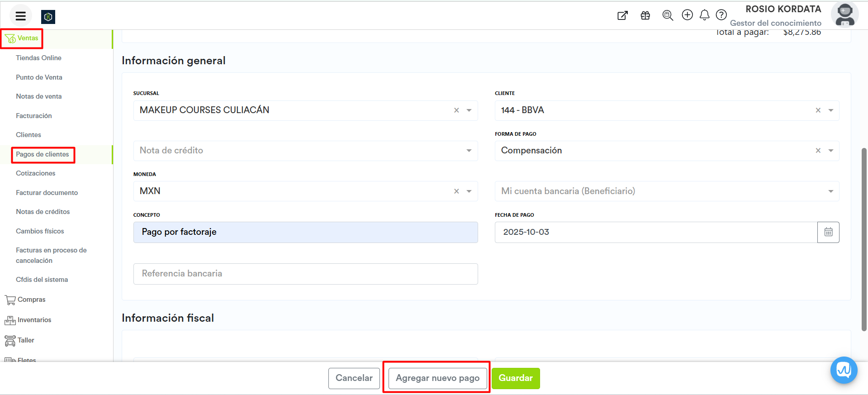This screenshot has height=395, width=868.
Task: Open the chat support bubble
Action: [x=844, y=370]
